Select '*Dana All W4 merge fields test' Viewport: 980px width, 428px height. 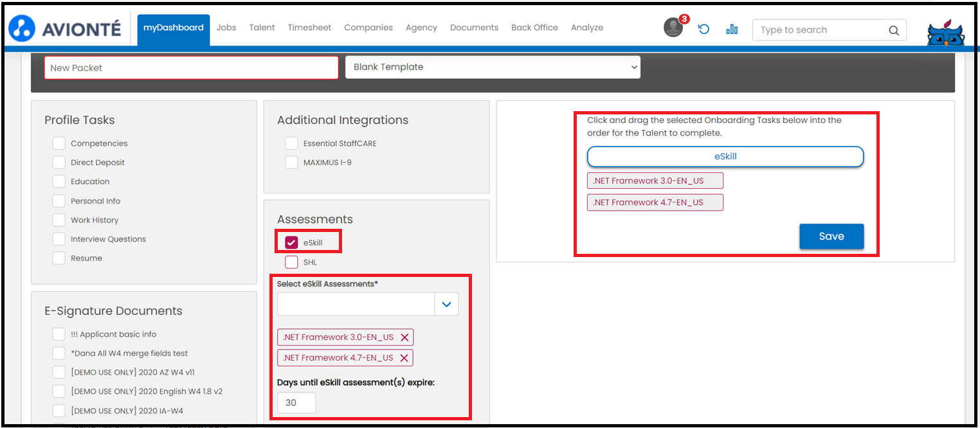point(59,353)
